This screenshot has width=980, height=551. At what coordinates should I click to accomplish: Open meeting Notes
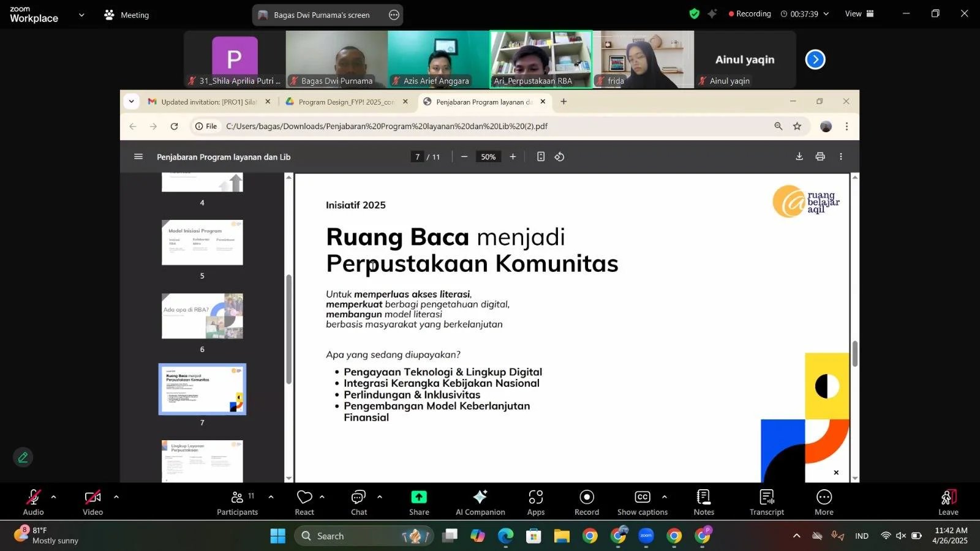click(704, 502)
